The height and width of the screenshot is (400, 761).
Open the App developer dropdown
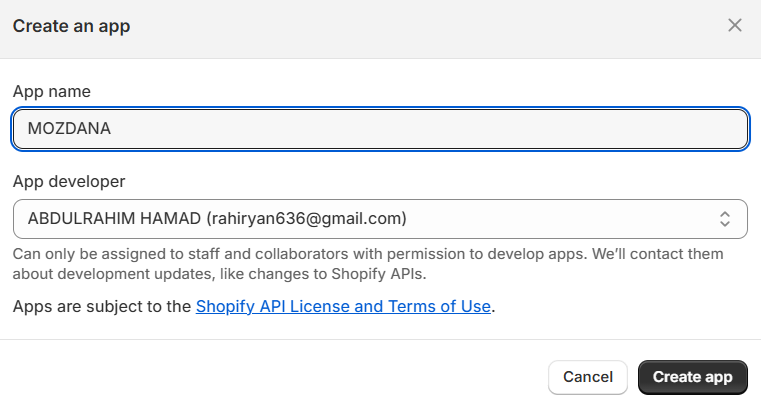tap(380, 218)
